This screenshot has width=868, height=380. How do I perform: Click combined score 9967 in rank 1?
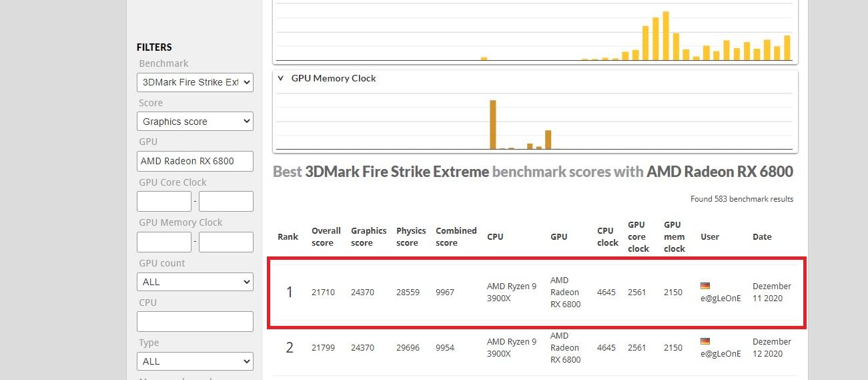pyautogui.click(x=445, y=292)
